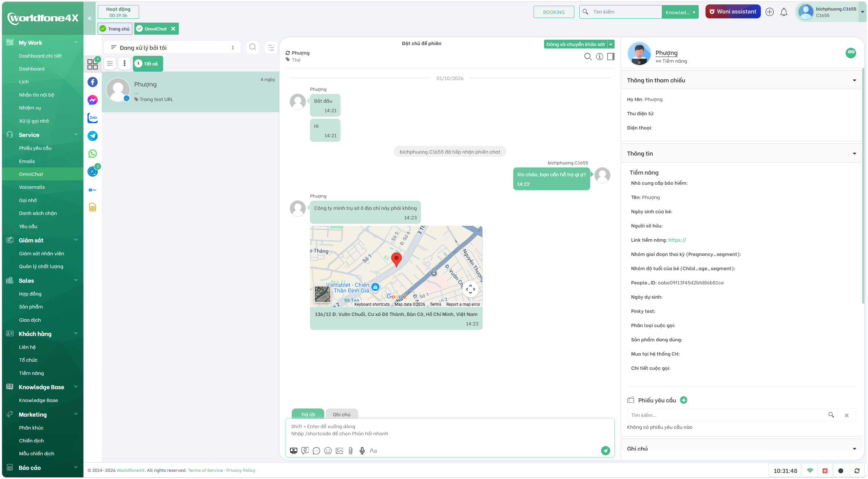Image resolution: width=868 pixels, height=479 pixels.
Task: Open the Messenger channel icon
Action: (93, 100)
